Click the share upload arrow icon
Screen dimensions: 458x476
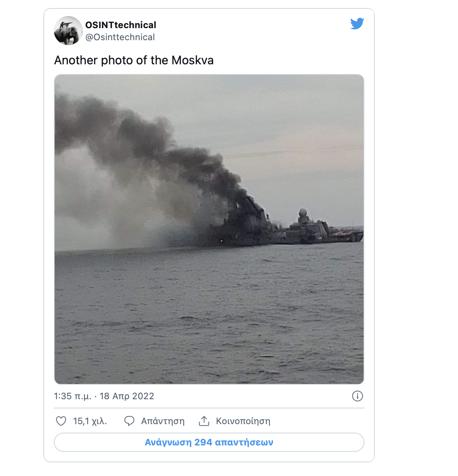click(204, 421)
